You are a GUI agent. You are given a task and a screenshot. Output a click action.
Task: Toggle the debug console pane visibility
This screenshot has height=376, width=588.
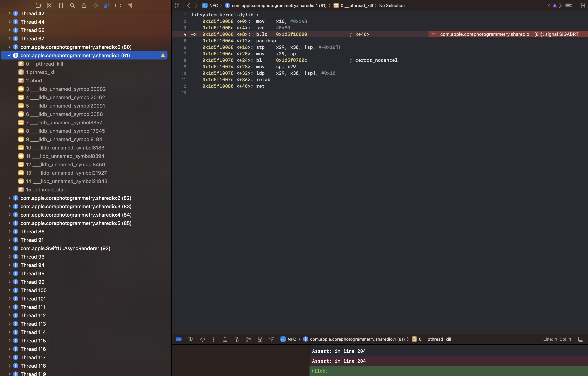pyautogui.click(x=581, y=339)
